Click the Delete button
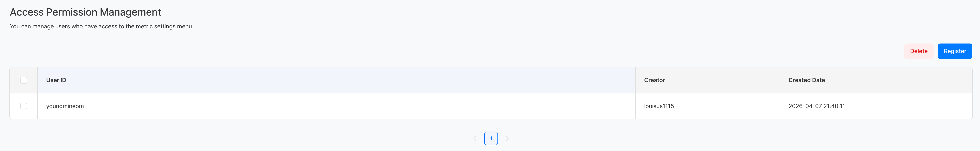Viewport: 980px width, 151px height. coord(918,51)
